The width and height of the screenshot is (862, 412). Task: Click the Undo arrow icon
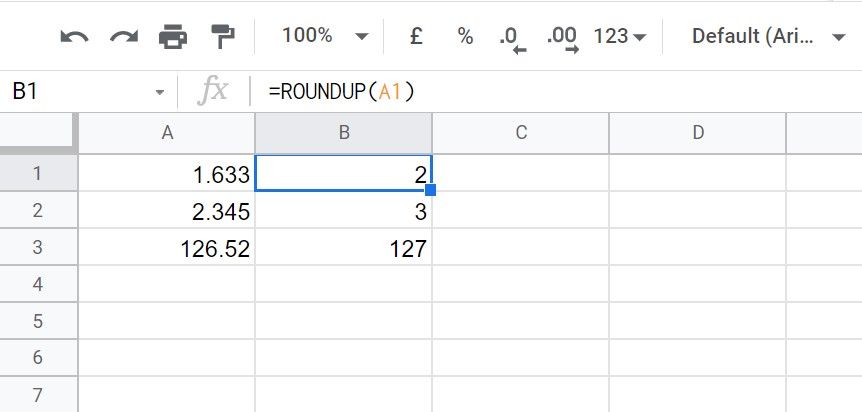(74, 37)
